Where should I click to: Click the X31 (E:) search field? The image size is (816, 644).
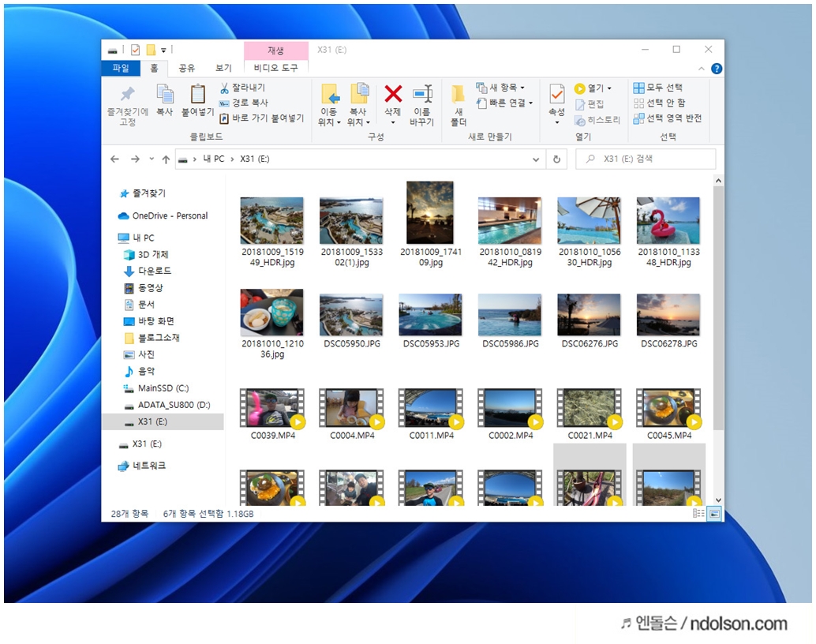(x=646, y=159)
